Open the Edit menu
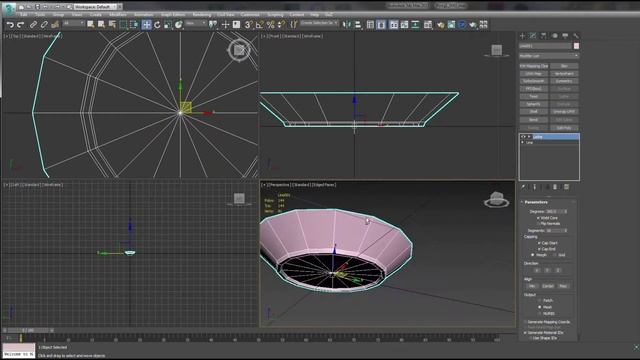 (24, 15)
